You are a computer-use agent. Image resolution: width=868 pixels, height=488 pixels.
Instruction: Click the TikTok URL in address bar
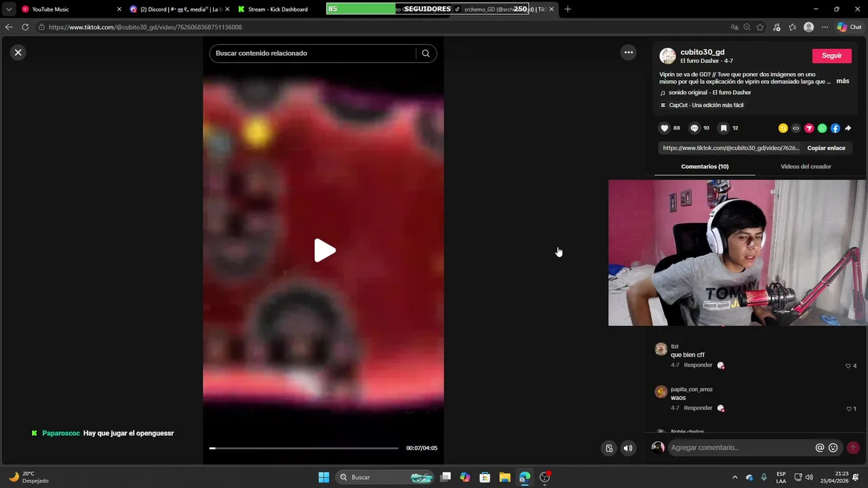point(145,27)
